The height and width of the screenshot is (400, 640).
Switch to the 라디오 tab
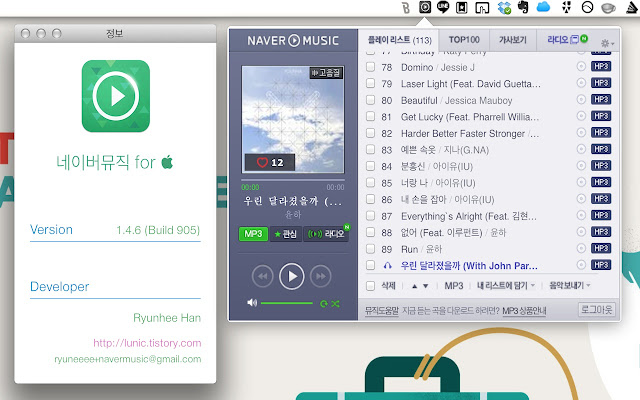coord(567,40)
